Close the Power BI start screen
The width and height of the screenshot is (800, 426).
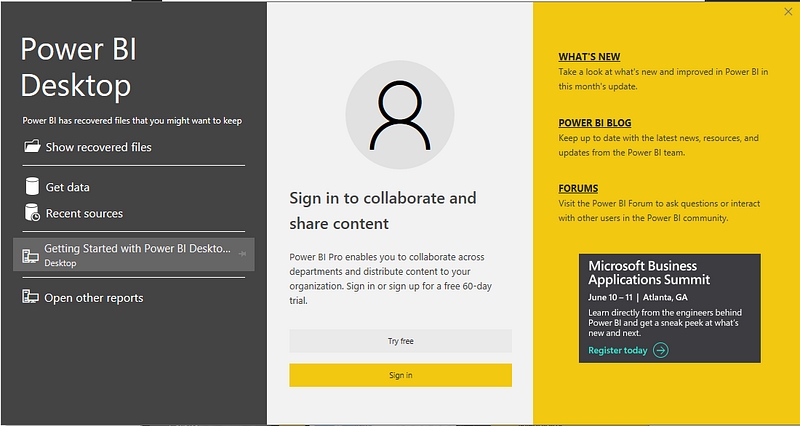(788, 12)
